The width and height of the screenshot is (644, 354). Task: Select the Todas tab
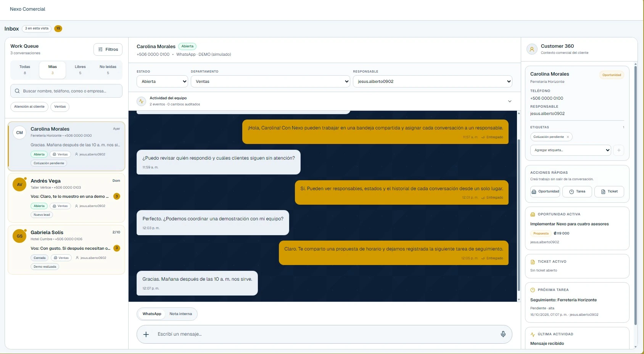[x=25, y=70]
